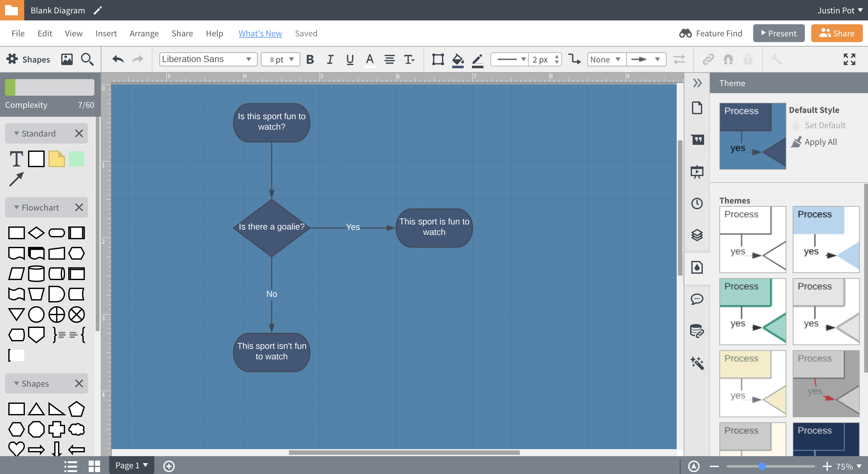Drag the zoom level slider
Image resolution: width=868 pixels, height=474 pixels.
pyautogui.click(x=763, y=465)
